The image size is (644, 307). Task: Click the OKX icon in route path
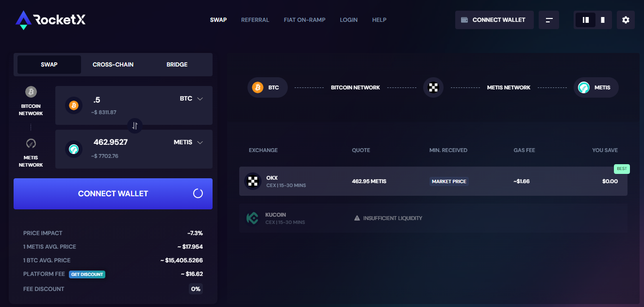[x=433, y=87]
